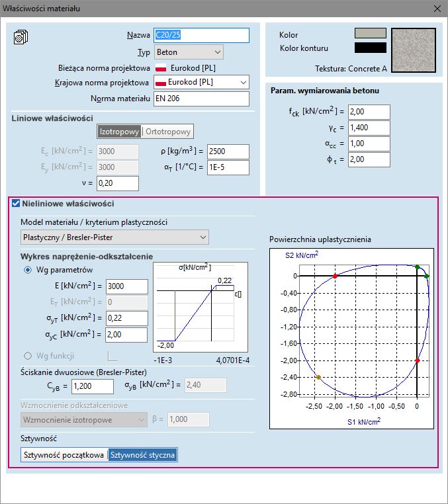
Task: Switch to Ortotropowy properties
Action: 168,131
